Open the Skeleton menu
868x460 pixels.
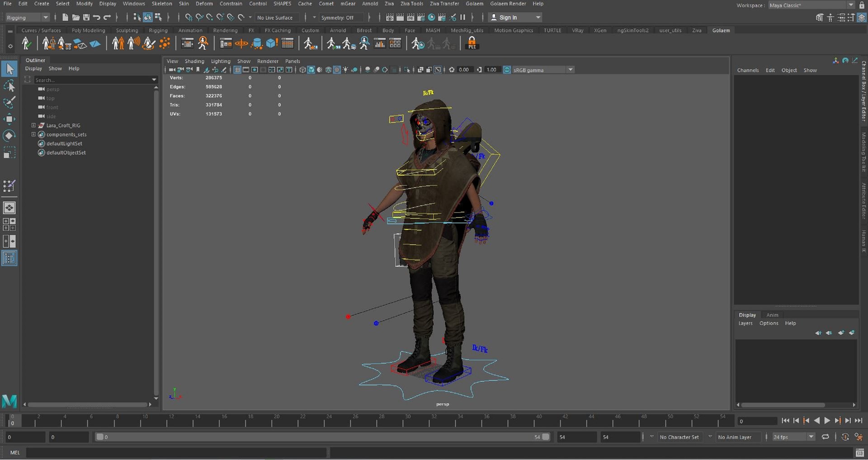pyautogui.click(x=162, y=4)
